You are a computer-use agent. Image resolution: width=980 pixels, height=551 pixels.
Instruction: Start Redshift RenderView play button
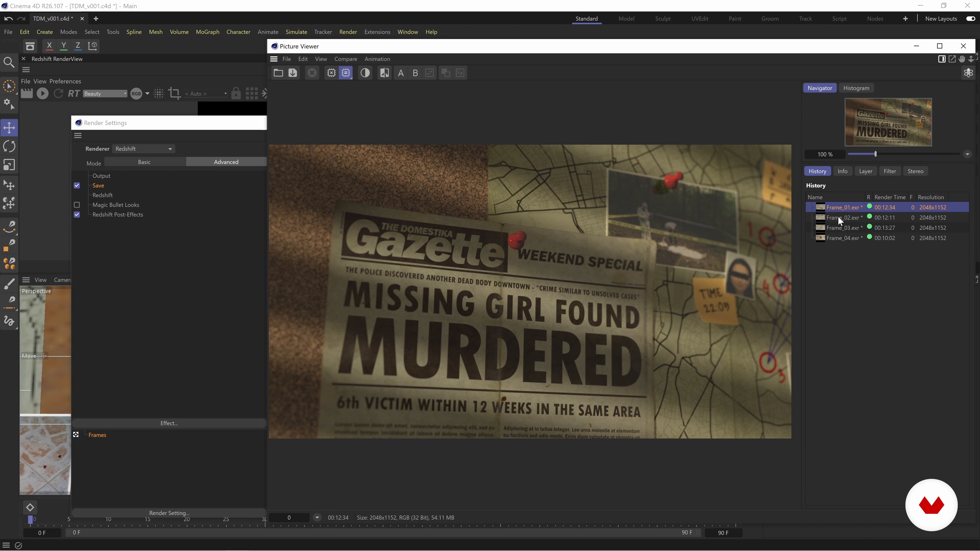click(x=43, y=94)
